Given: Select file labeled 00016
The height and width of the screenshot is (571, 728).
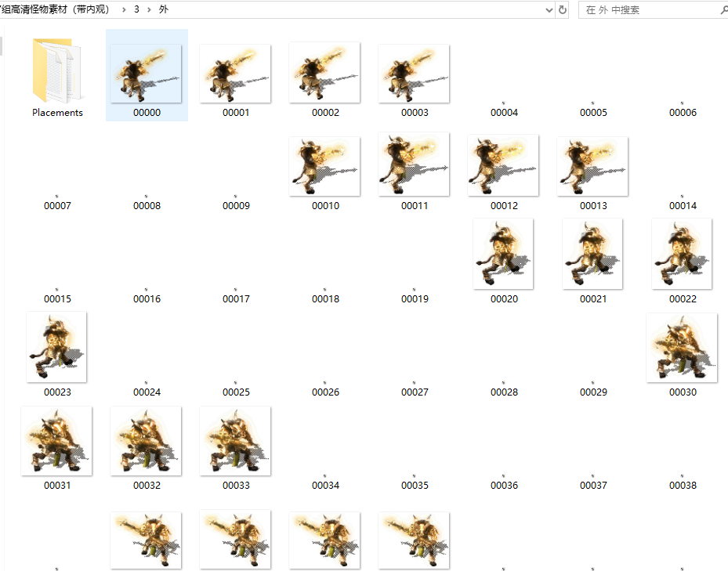Looking at the screenshot, I should tap(147, 299).
